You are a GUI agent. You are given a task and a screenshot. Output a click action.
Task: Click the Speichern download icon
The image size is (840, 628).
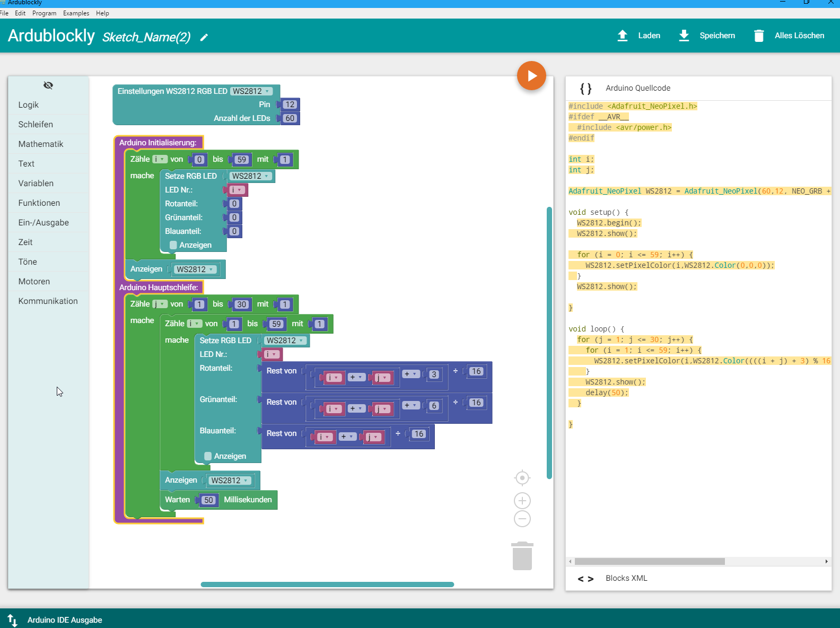(x=684, y=36)
